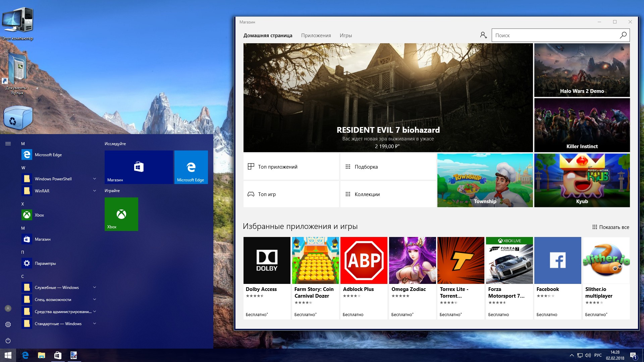Open the Start menu settings gear icon
644x362 pixels.
coord(8,324)
